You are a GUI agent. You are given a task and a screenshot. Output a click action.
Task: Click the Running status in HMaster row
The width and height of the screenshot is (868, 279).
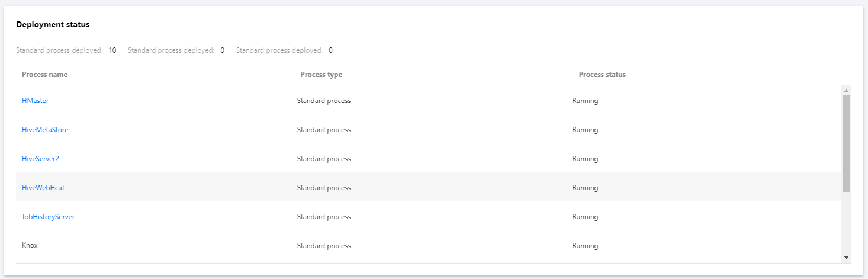(x=585, y=101)
